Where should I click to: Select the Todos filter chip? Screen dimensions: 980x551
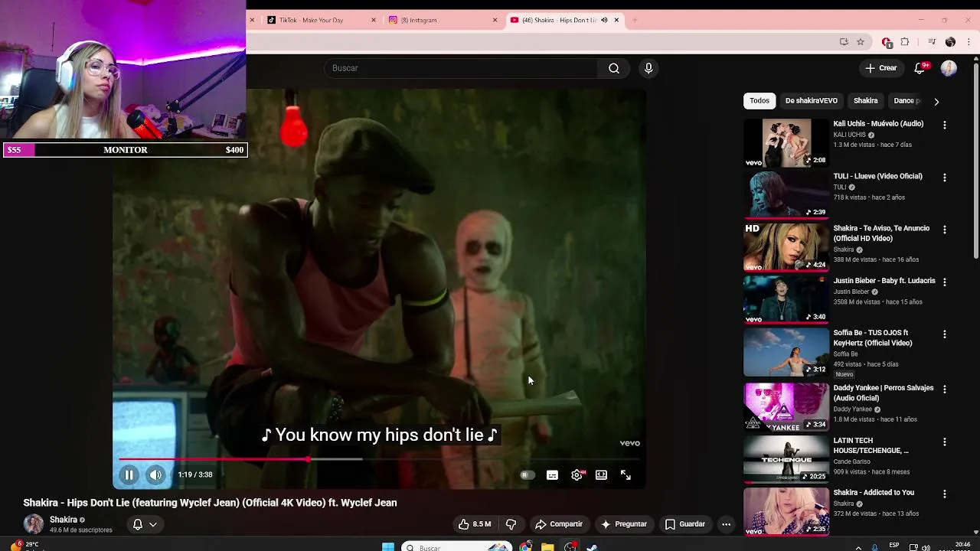pos(759,100)
